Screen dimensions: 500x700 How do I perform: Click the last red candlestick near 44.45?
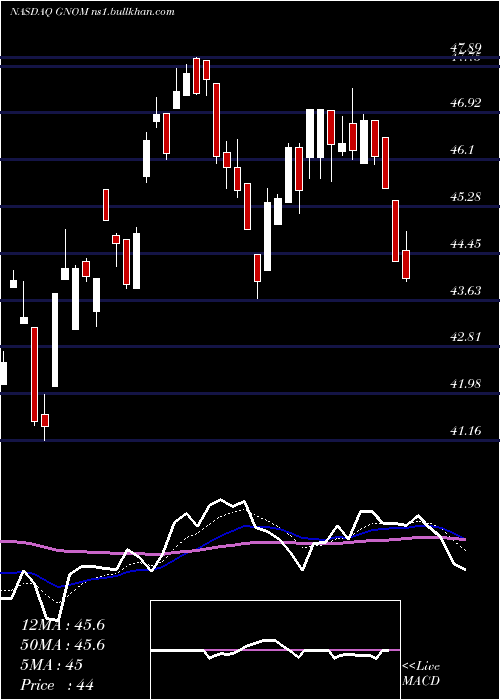(x=406, y=265)
